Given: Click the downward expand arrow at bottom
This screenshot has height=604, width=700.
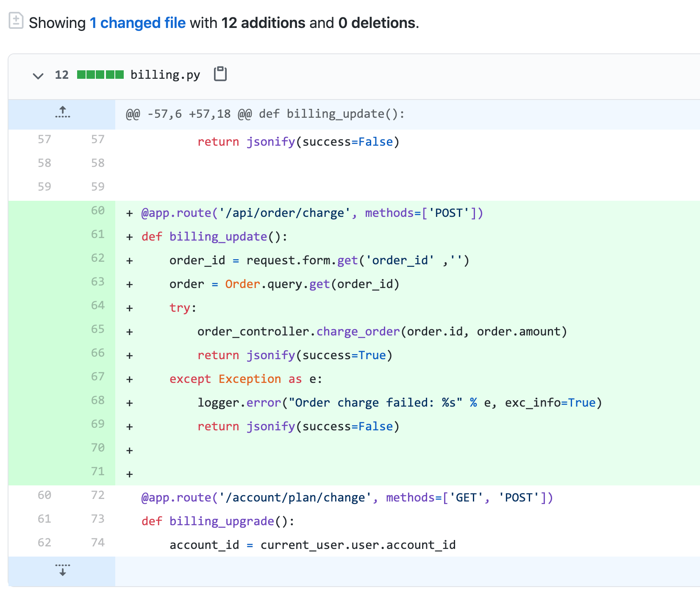Looking at the screenshot, I should coord(62,570).
